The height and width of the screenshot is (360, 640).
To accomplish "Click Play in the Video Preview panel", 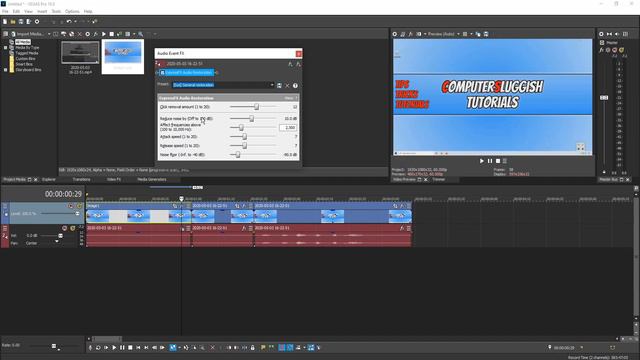I will coord(482,161).
